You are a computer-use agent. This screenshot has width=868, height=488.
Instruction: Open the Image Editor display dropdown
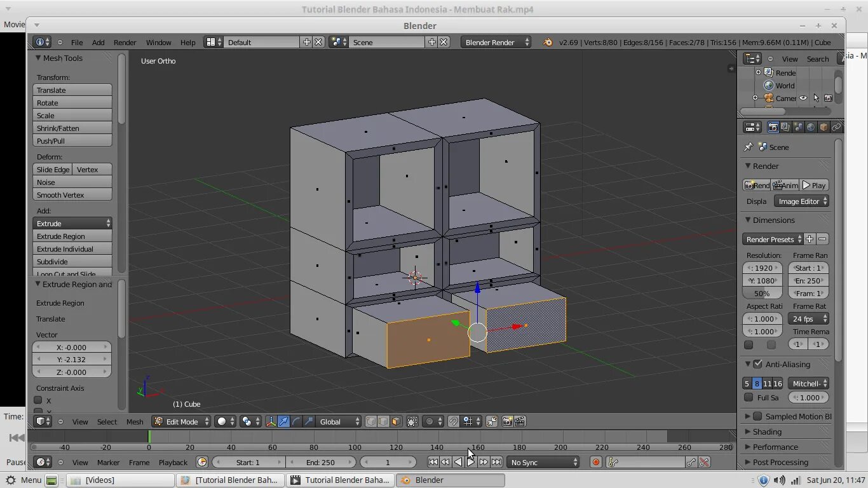[801, 201]
